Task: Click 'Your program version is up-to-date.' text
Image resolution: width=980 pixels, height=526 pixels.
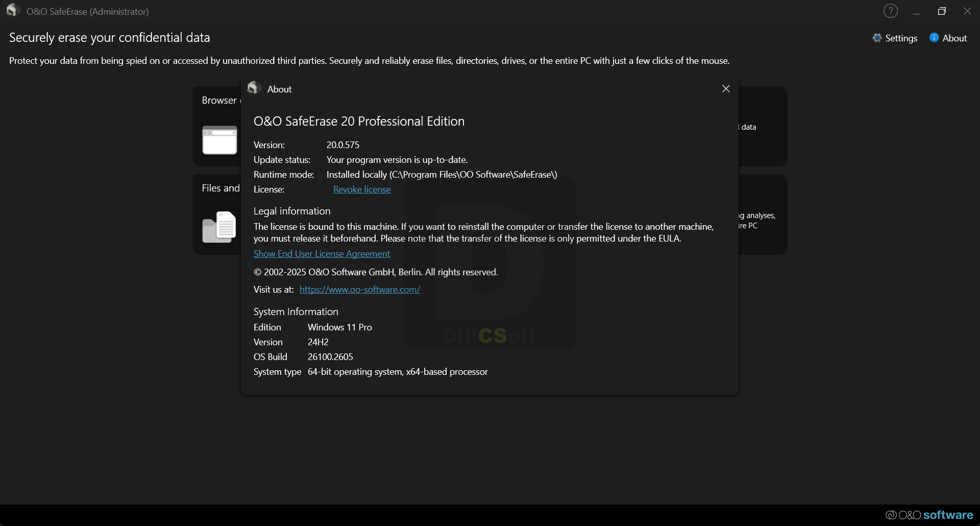Action: pos(397,160)
